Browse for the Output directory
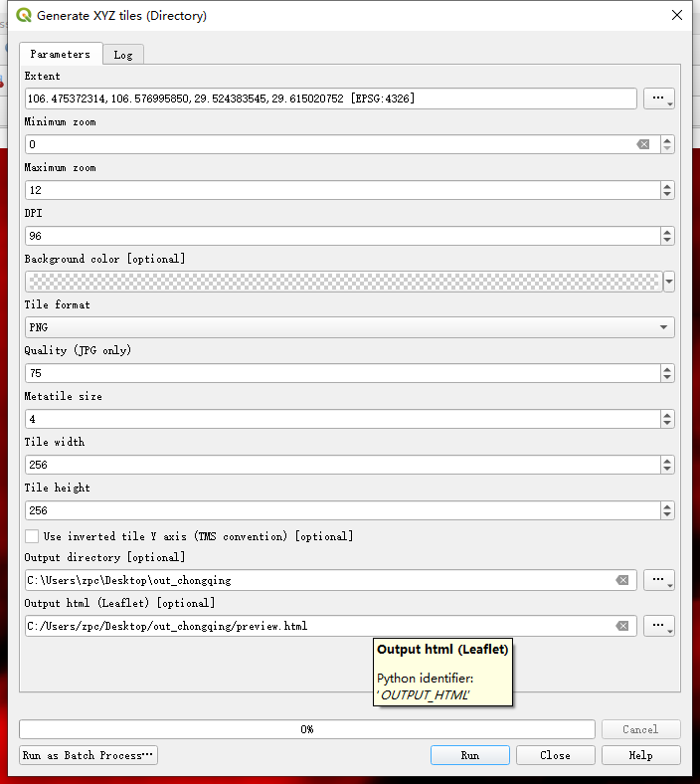Image resolution: width=700 pixels, height=784 pixels. 659,580
